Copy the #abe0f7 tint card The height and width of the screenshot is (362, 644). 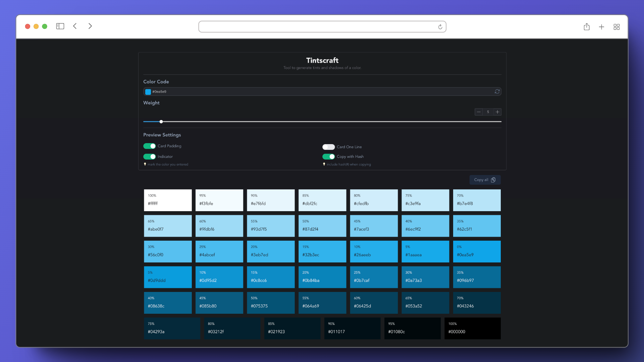pyautogui.click(x=168, y=226)
